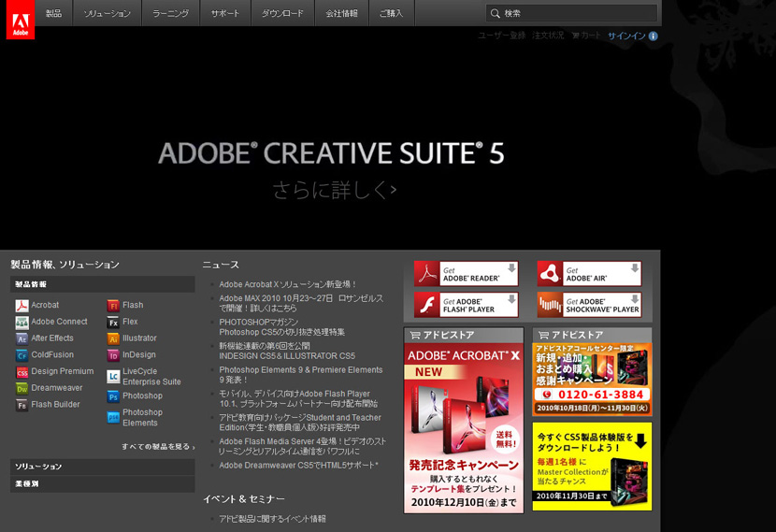
Task: Open the Adobe Acrobat X news item
Action: [288, 284]
